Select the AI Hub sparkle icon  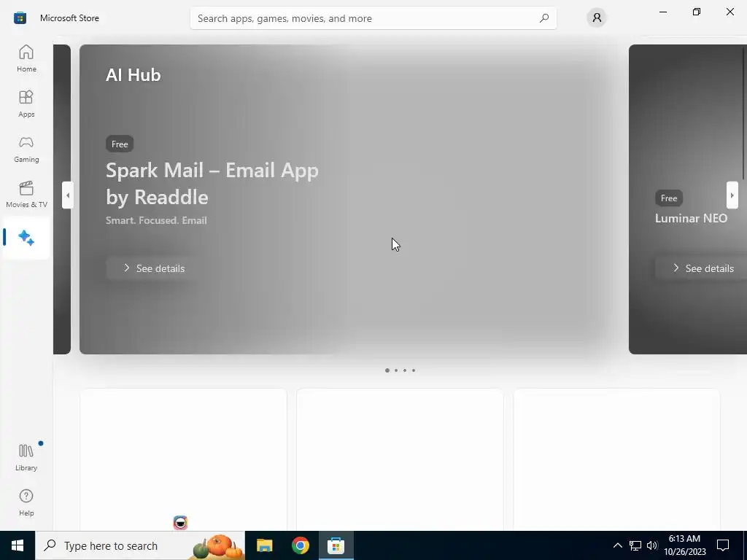click(x=26, y=238)
